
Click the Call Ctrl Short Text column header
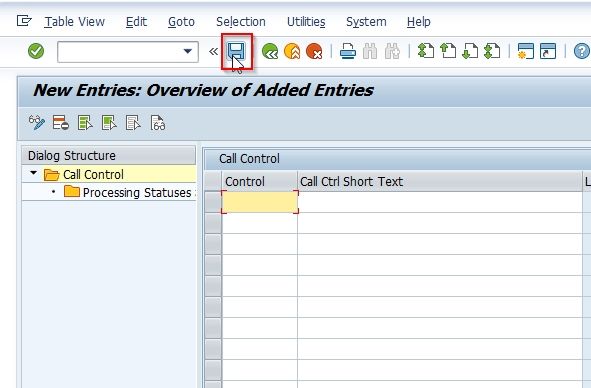click(x=440, y=181)
